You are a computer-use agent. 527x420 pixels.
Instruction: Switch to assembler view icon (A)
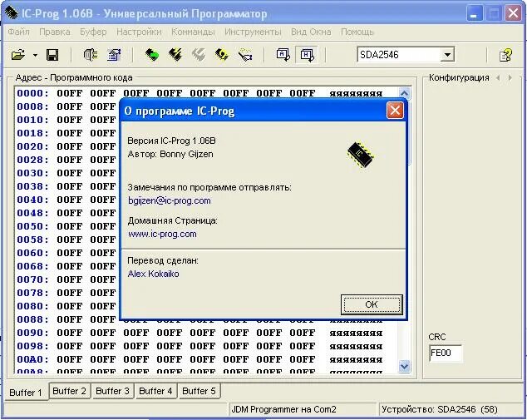(283, 55)
